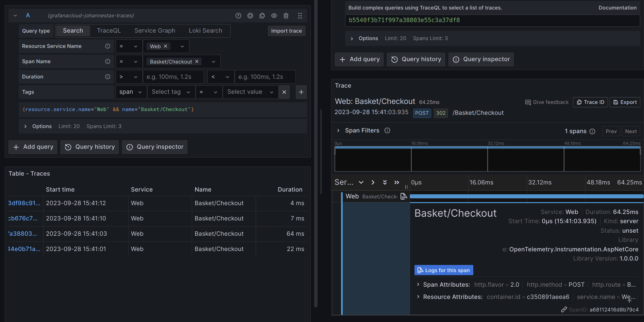644x322 pixels.
Task: Click the info icon next to Duration filter
Action: (108, 76)
